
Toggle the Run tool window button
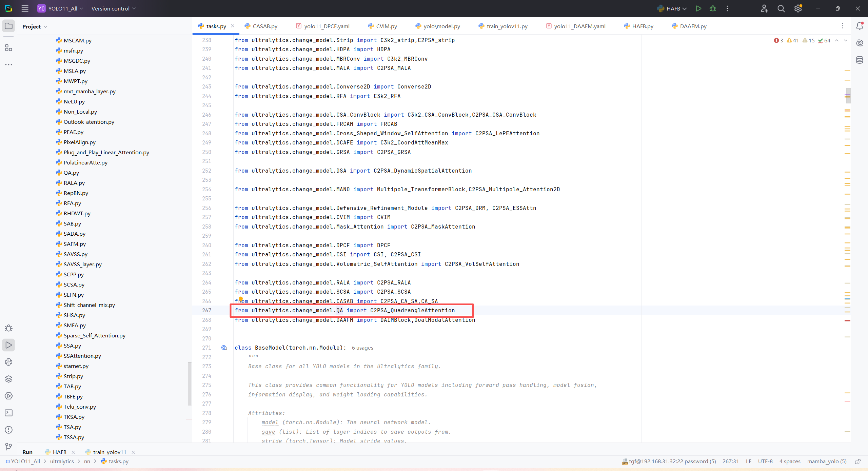pos(8,345)
